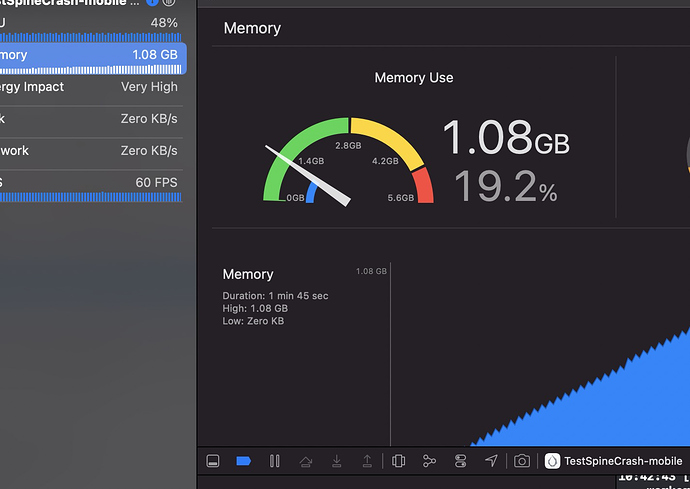Hide the debug area from the debug bar
The width and height of the screenshot is (690, 489).
(213, 461)
